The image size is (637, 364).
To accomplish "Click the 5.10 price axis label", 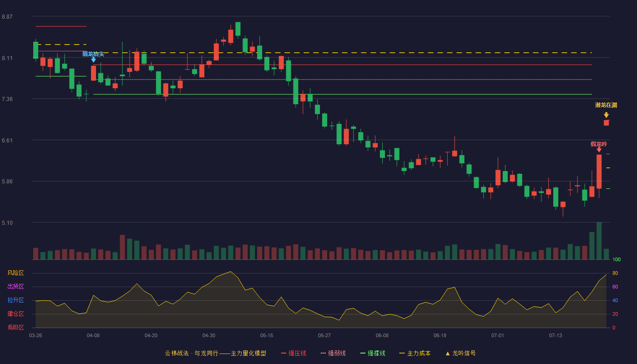I will tap(7, 223).
